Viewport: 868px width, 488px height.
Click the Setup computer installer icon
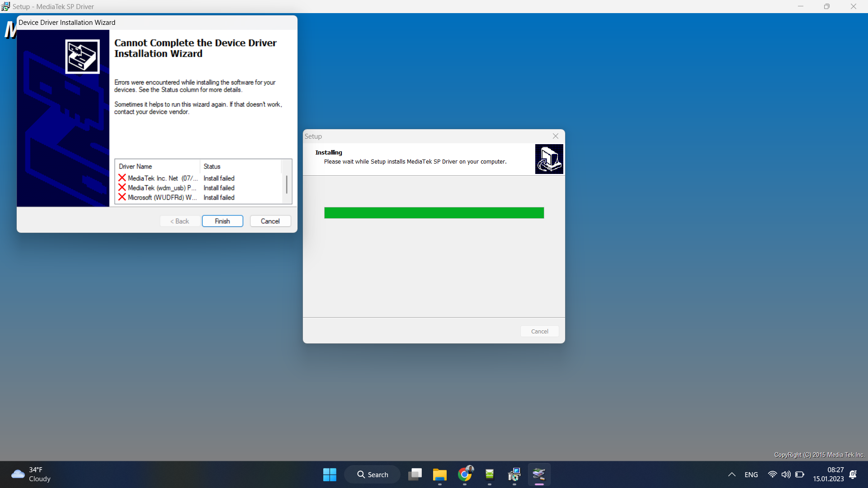point(549,159)
